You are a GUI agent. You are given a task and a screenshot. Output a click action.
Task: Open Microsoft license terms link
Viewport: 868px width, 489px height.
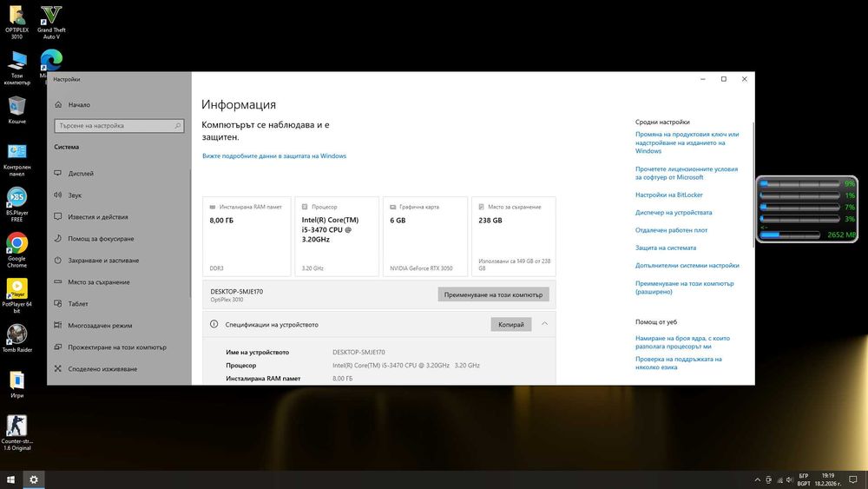coord(687,174)
